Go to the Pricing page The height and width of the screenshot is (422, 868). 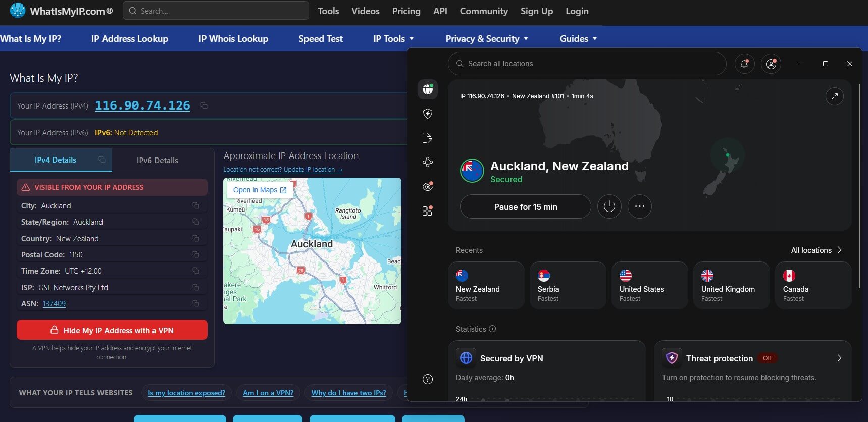tap(406, 11)
